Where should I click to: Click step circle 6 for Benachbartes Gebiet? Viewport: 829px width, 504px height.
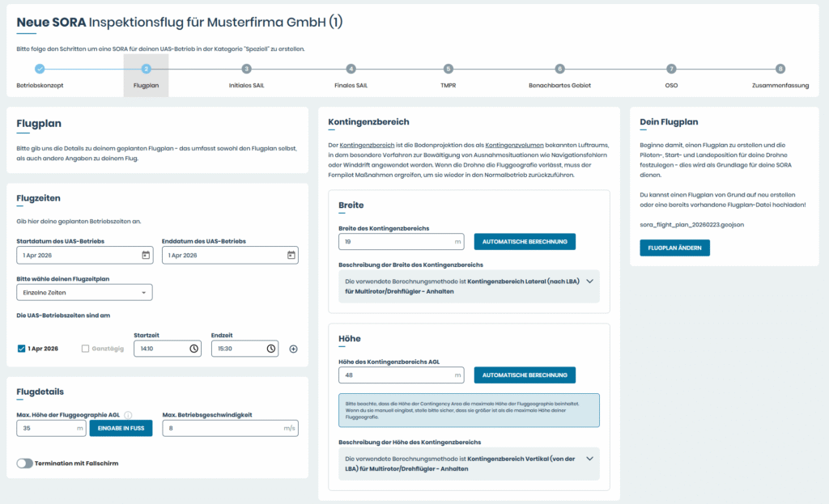[x=560, y=69]
